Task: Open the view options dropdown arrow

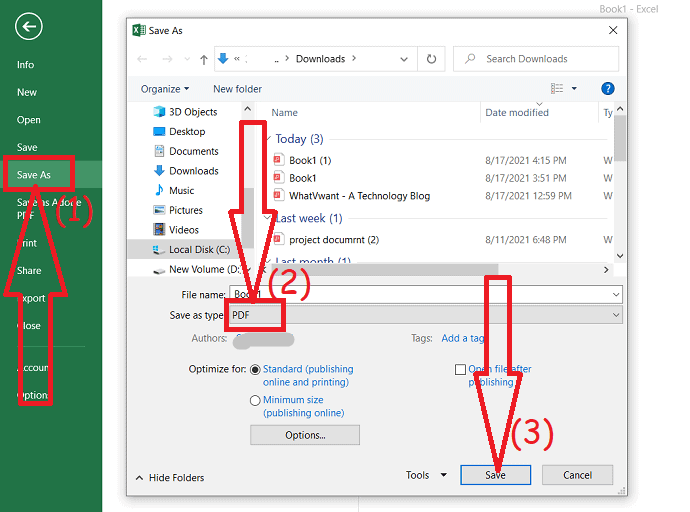Action: [x=574, y=88]
